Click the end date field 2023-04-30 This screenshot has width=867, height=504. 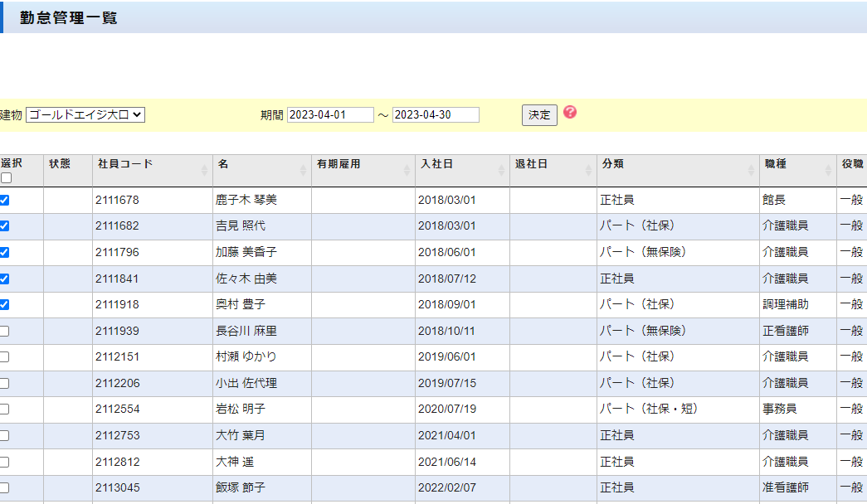coord(436,115)
